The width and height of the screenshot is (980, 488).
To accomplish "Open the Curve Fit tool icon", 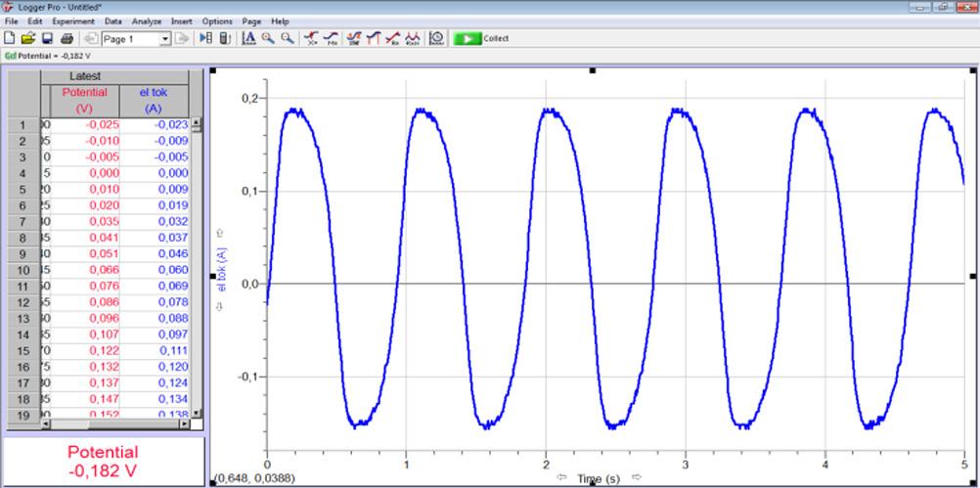I will (412, 38).
